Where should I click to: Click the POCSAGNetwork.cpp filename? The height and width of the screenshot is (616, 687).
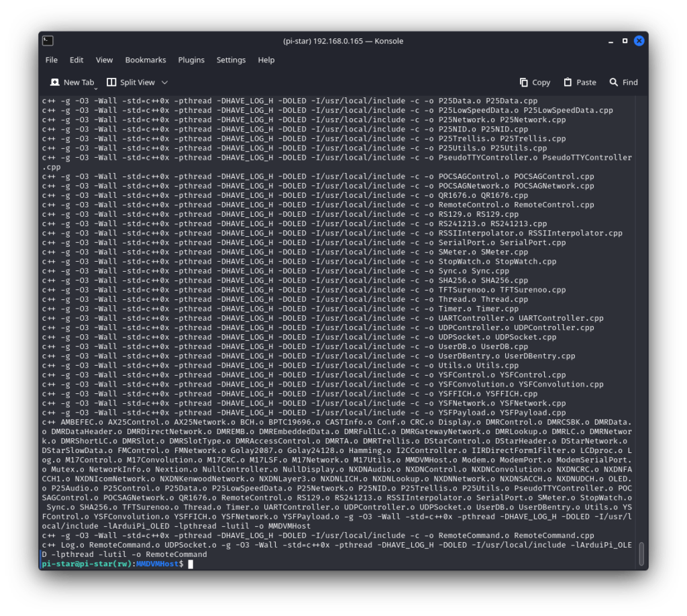554,186
